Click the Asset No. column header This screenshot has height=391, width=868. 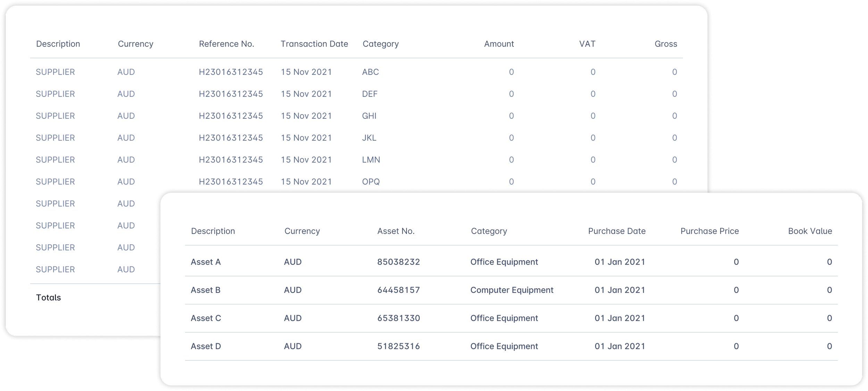[396, 231]
